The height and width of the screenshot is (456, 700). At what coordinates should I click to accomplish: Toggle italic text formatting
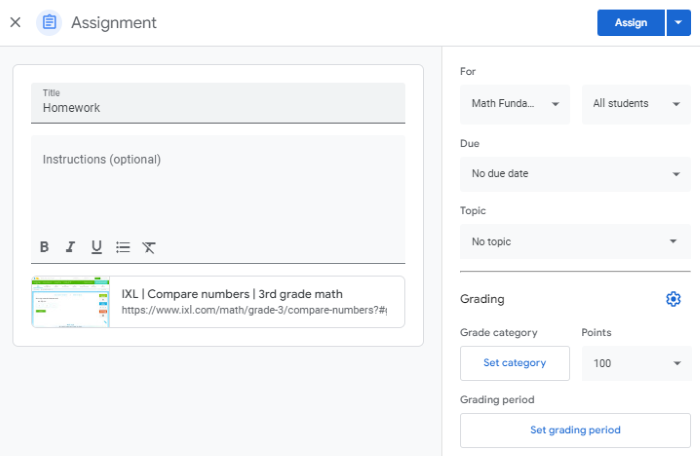click(x=70, y=247)
